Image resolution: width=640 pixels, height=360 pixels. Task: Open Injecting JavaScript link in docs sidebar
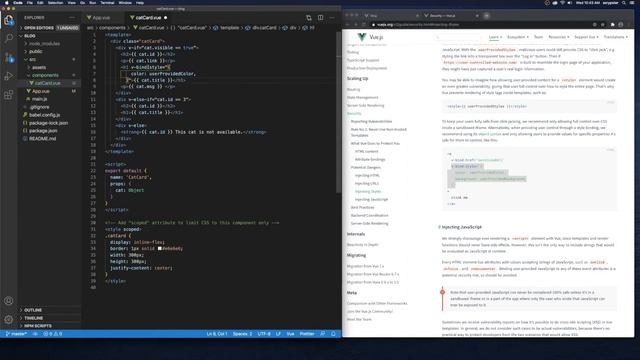(371, 200)
